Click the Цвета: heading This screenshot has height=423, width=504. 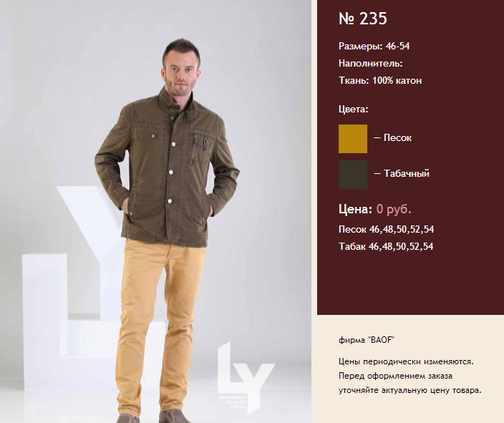click(x=353, y=110)
